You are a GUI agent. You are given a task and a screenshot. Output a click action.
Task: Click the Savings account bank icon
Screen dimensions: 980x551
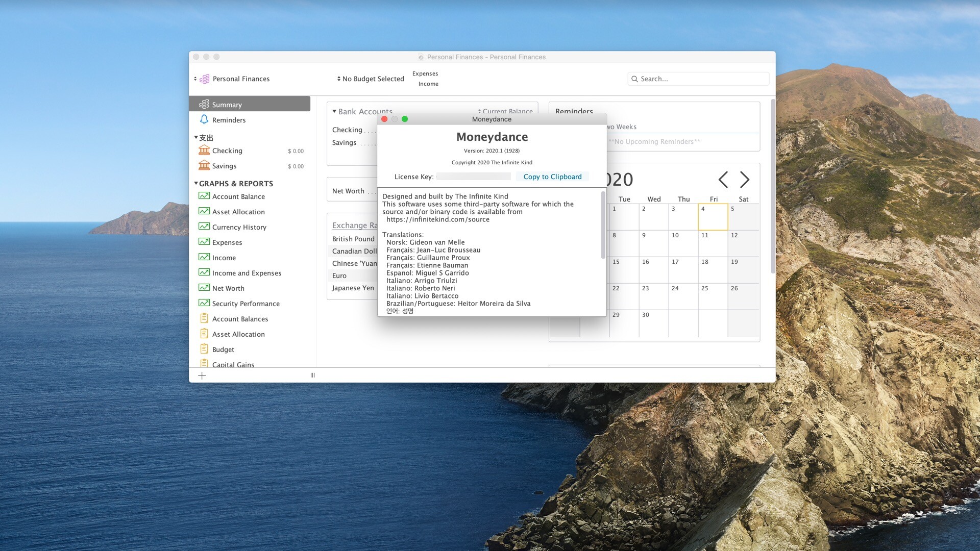coord(204,165)
